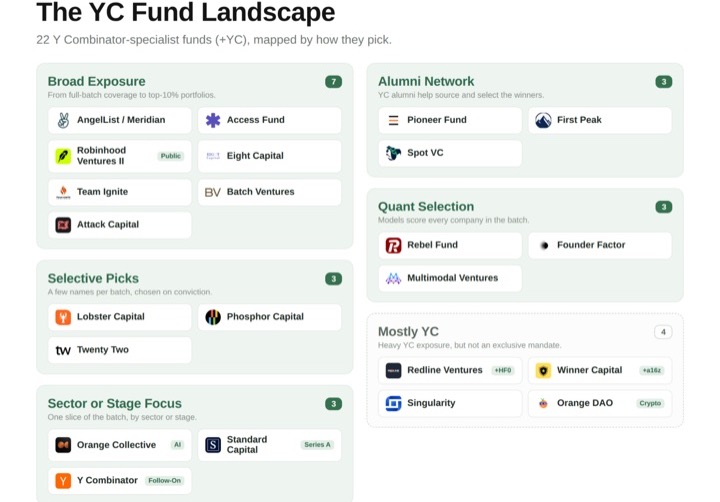
Task: Click the Sector or Stage Focus count badge
Action: tap(333, 404)
